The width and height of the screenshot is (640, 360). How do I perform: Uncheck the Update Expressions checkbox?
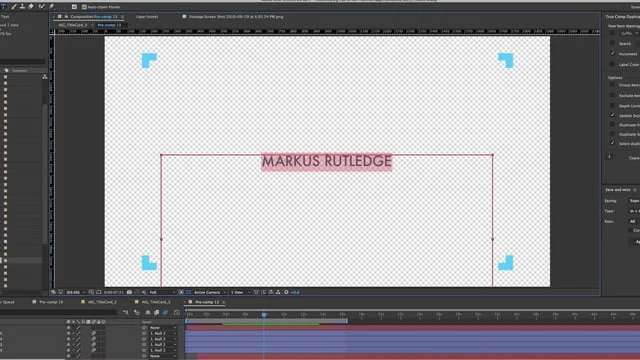tap(612, 116)
